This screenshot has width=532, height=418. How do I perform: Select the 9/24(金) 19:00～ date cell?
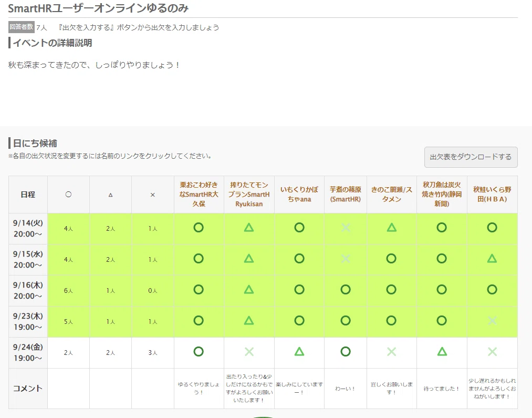click(x=28, y=353)
